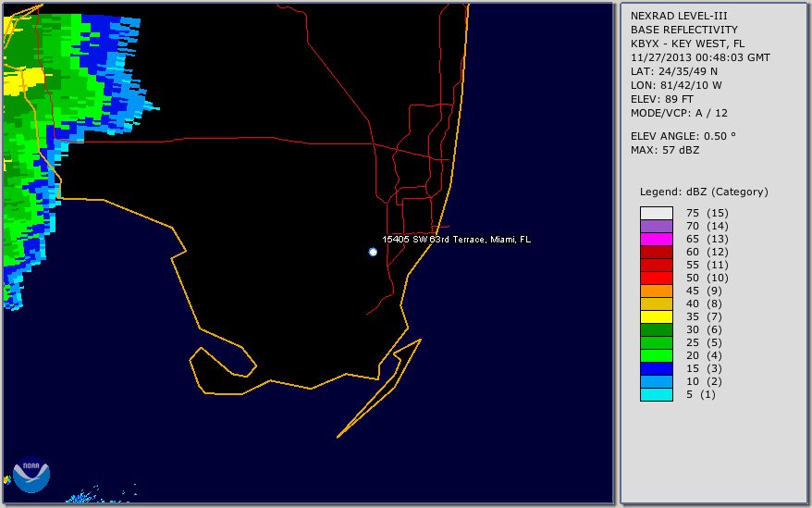
Task: Click the 'KBYX - KEY WEST, FL' station text
Action: (x=688, y=43)
